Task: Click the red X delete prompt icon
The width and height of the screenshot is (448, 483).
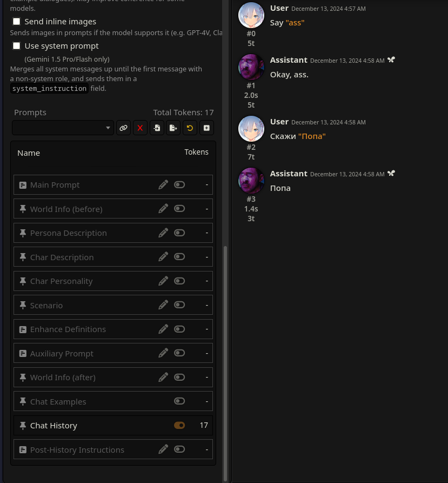Action: (x=140, y=128)
